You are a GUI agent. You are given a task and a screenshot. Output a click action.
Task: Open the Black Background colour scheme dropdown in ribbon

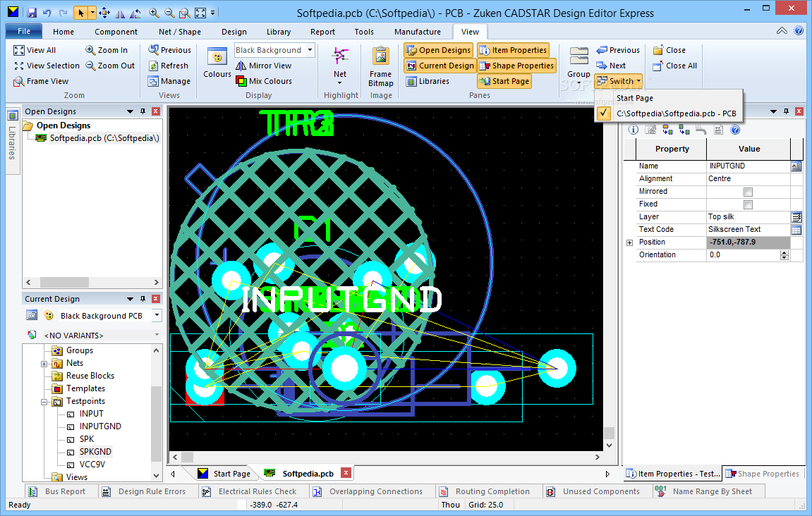click(310, 50)
